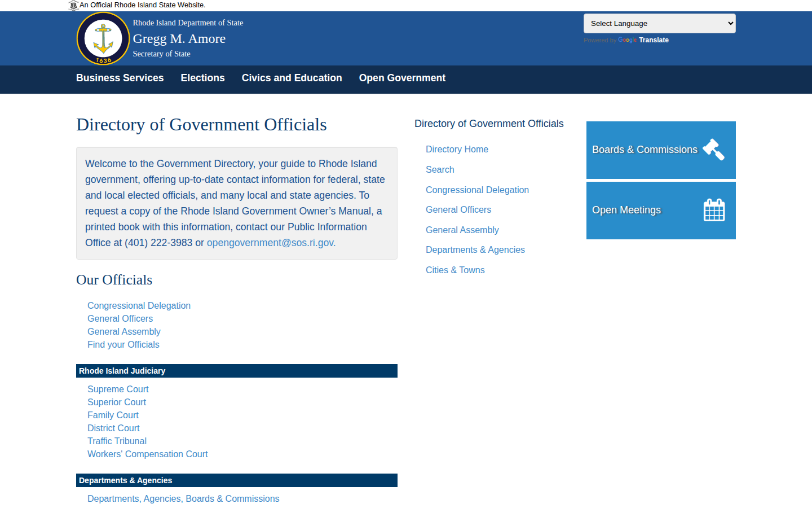Open the Supreme Court link
812x508 pixels.
point(118,389)
